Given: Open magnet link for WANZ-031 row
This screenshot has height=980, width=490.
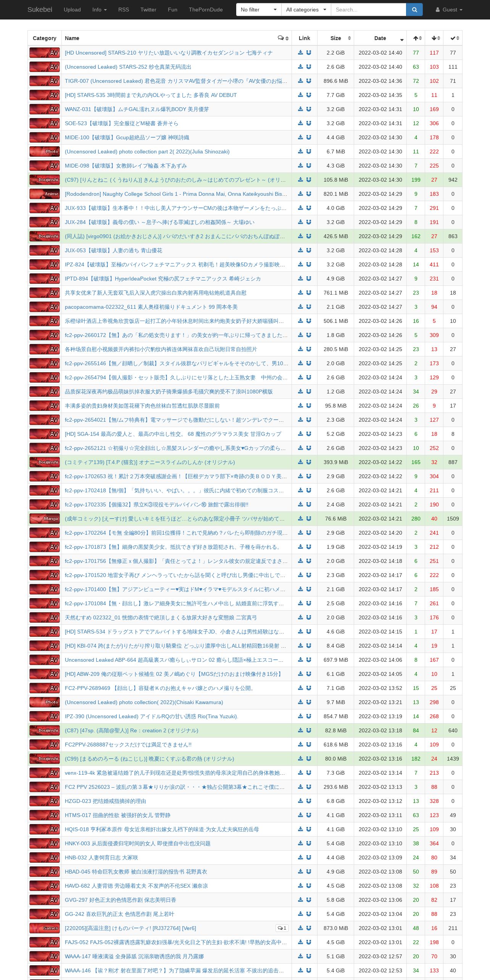Looking at the screenshot, I should coord(309,109).
